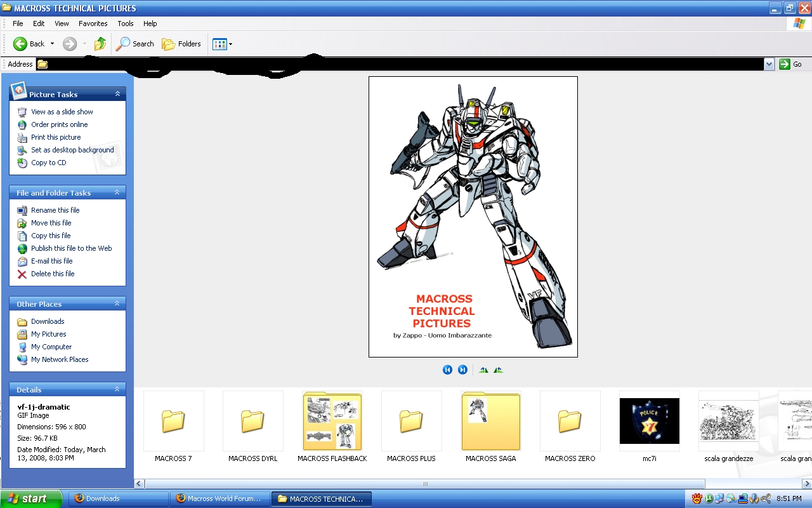Click Delete this file
The width and height of the screenshot is (812, 508).
point(53,274)
